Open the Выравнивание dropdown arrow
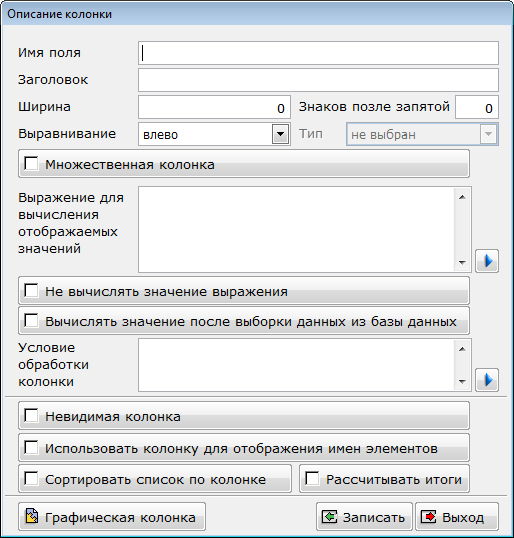The image size is (514, 538). point(280,134)
